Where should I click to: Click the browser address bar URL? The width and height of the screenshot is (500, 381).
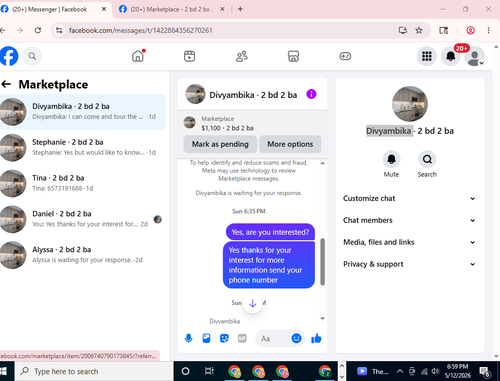[x=141, y=30]
